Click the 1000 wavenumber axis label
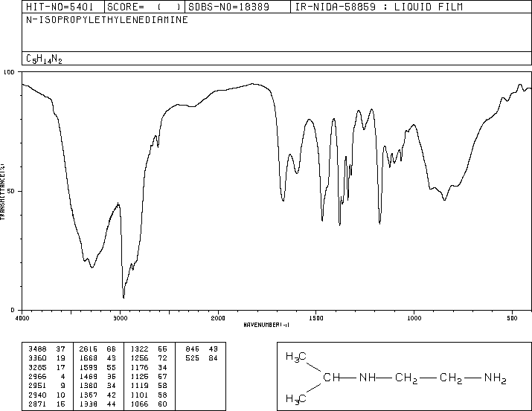Screen dimensions: 532x411 click(414, 318)
